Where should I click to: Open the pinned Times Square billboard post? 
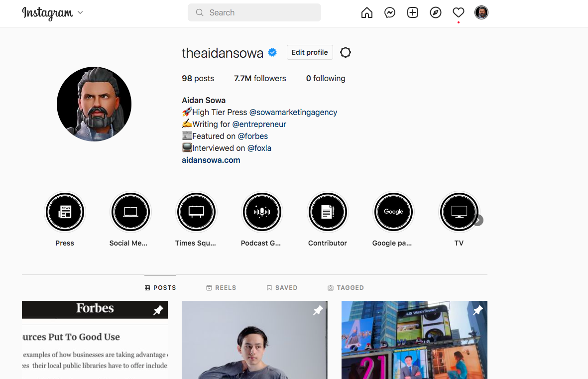414,340
